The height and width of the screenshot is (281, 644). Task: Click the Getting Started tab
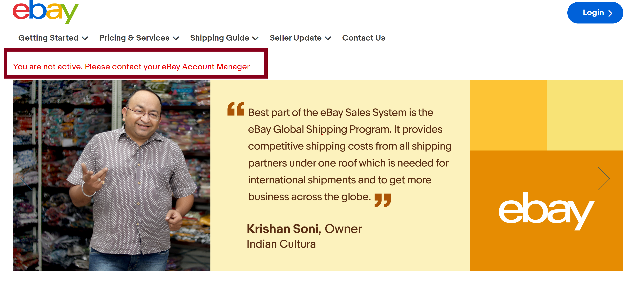pos(53,38)
